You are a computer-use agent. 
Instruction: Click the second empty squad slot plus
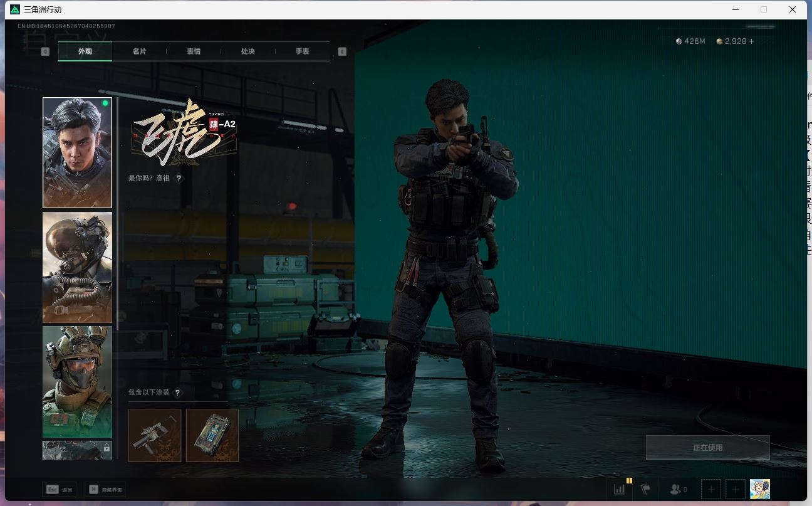click(735, 489)
